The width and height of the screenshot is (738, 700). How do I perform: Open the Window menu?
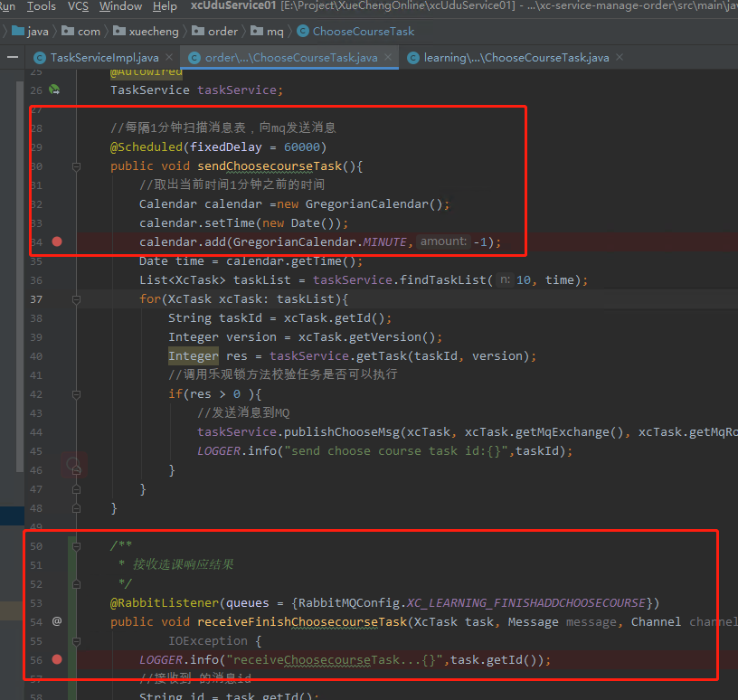(120, 6)
